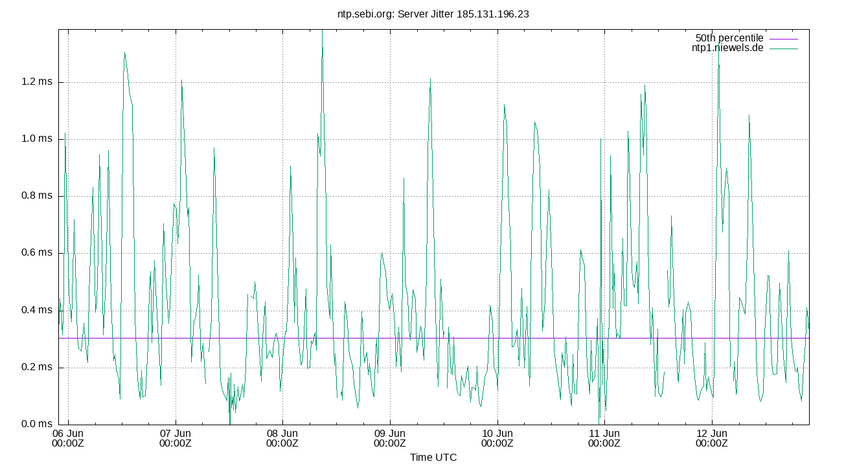Viewport: 868px width, 466px height.
Task: Select the '50th percentile' legend label
Action: pos(729,38)
